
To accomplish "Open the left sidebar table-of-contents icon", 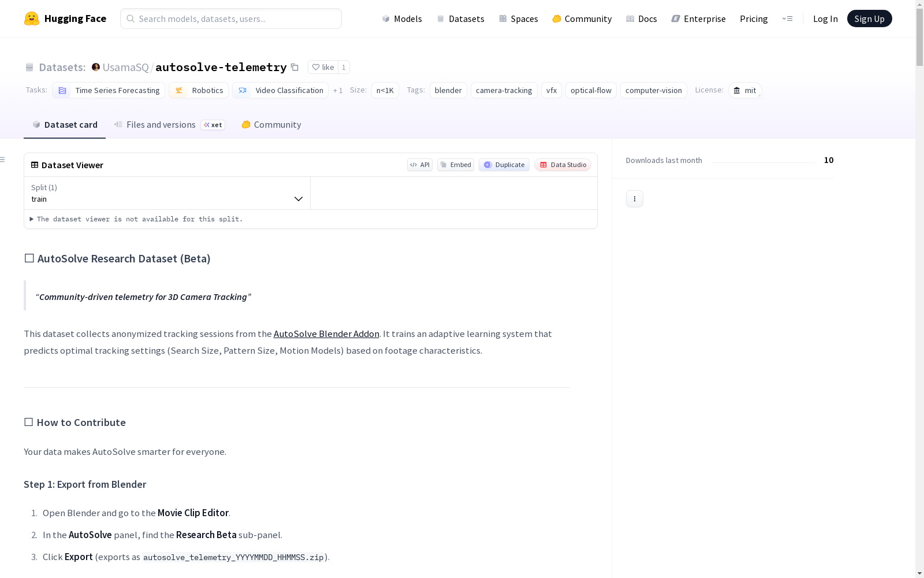I will pos(3,160).
